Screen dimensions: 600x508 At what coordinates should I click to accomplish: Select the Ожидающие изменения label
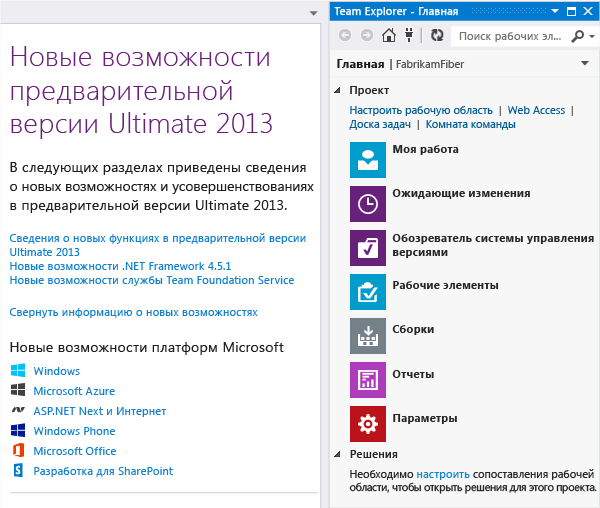pyautogui.click(x=461, y=193)
